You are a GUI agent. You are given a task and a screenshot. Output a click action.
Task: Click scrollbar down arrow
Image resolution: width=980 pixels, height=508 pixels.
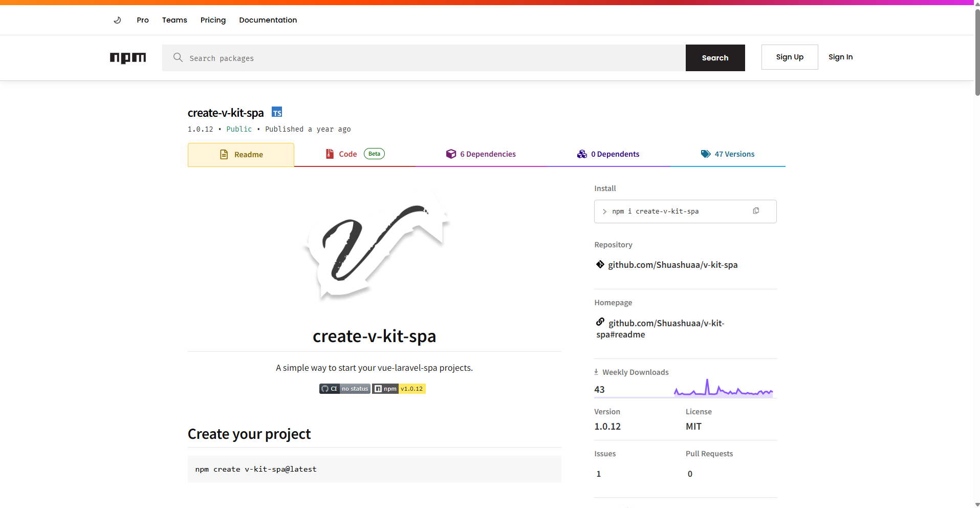977,504
